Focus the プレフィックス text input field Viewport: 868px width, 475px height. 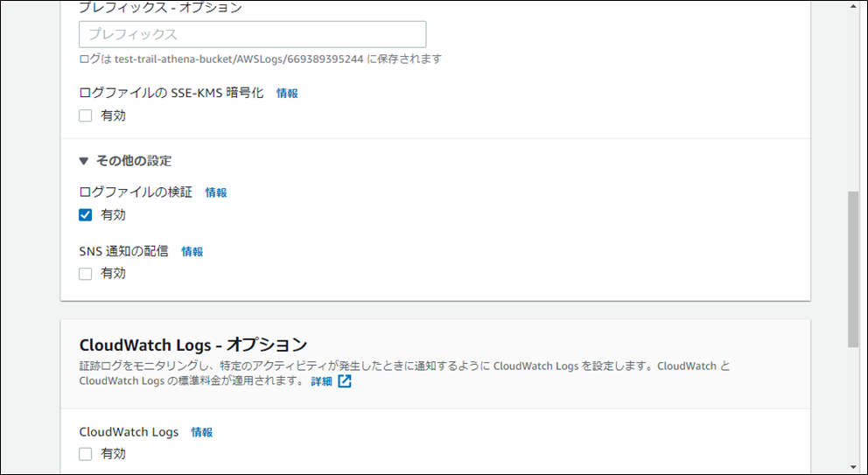point(252,35)
